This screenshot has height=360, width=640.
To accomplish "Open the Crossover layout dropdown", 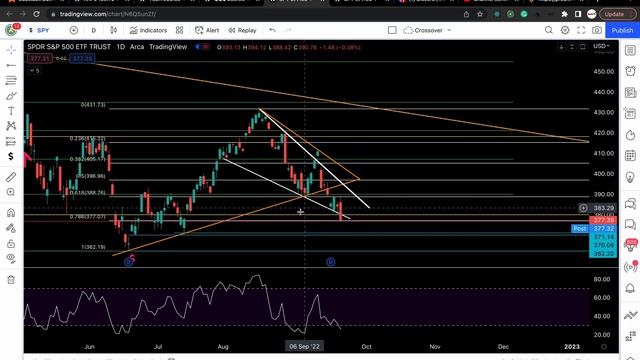I will point(427,30).
